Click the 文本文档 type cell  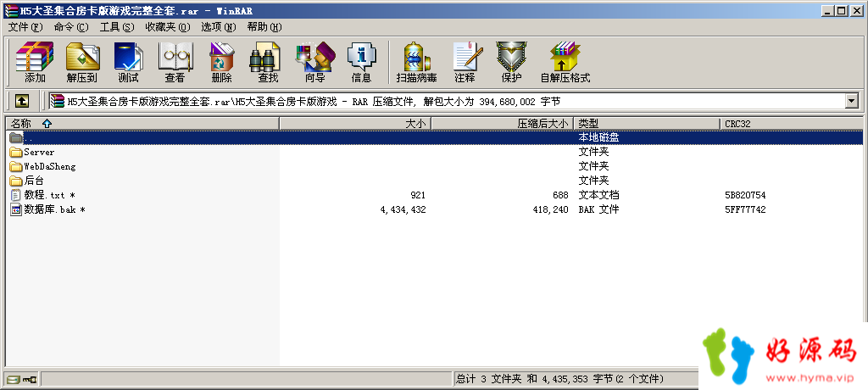point(598,195)
